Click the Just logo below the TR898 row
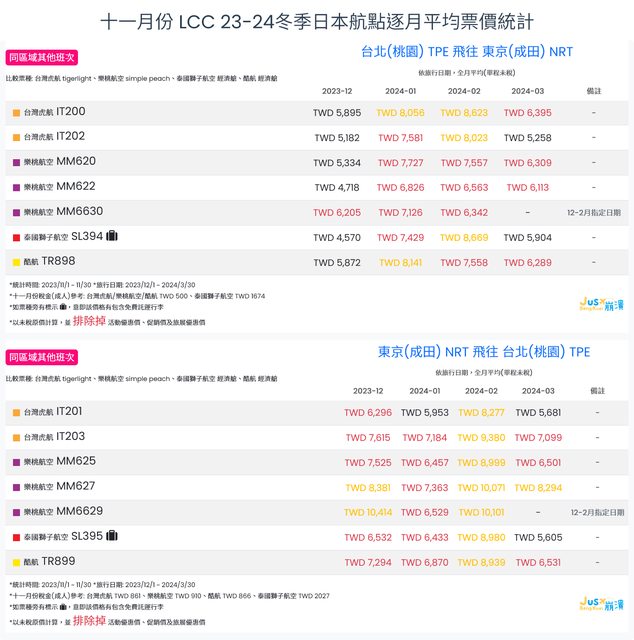634x640 pixels. (602, 302)
